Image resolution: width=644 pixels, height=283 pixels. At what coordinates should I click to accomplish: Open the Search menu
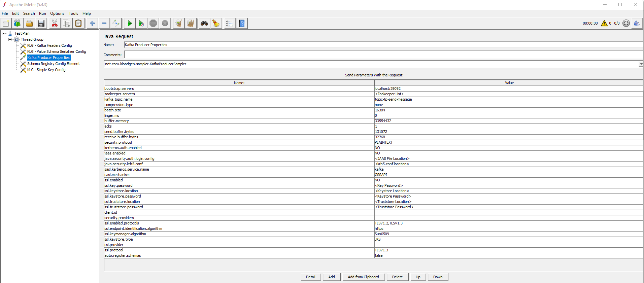(x=29, y=13)
